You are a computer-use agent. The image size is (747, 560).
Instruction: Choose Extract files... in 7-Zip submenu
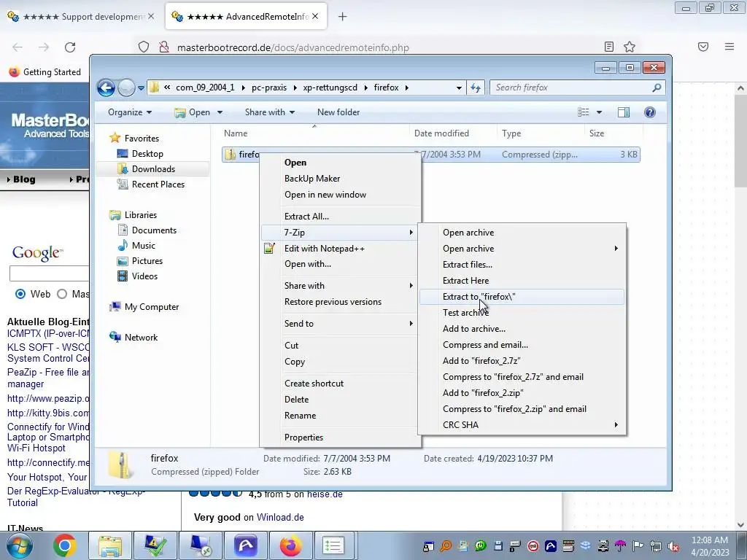click(522, 265)
